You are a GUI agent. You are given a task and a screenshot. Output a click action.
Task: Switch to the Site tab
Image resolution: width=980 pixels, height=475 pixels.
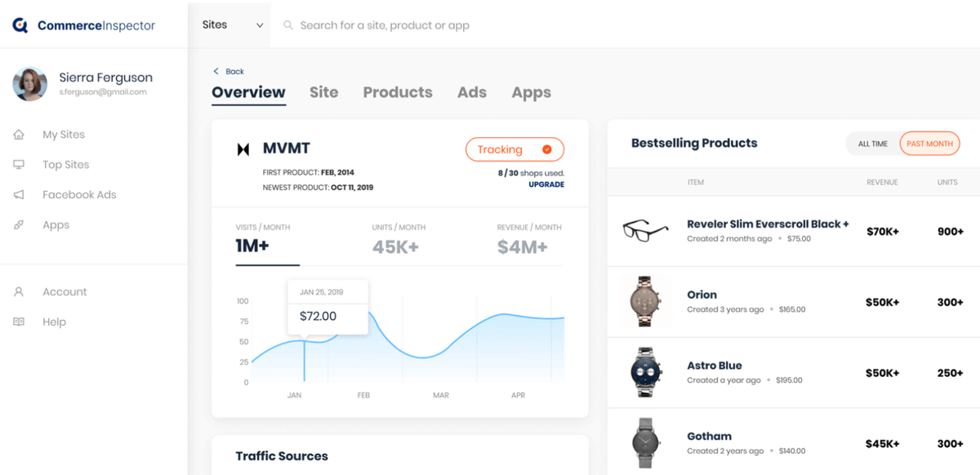click(x=323, y=92)
